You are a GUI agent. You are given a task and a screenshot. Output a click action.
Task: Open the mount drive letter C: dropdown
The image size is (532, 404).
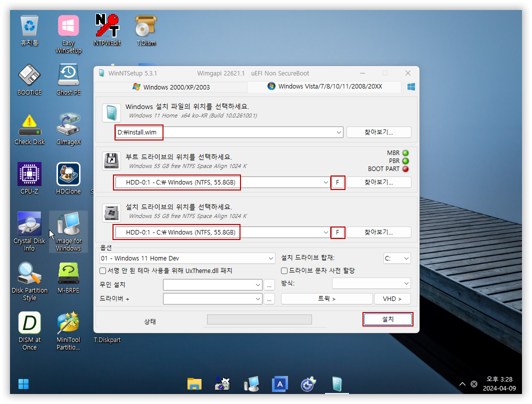[x=406, y=258]
